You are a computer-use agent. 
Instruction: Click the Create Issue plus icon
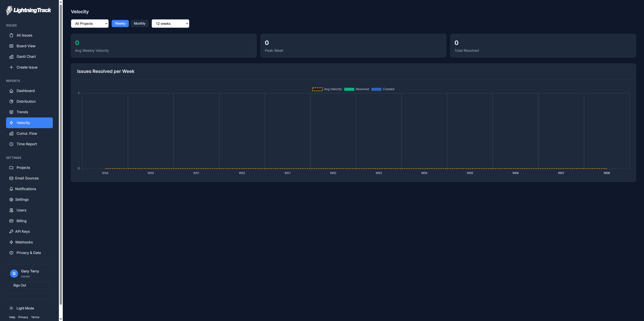click(x=11, y=67)
